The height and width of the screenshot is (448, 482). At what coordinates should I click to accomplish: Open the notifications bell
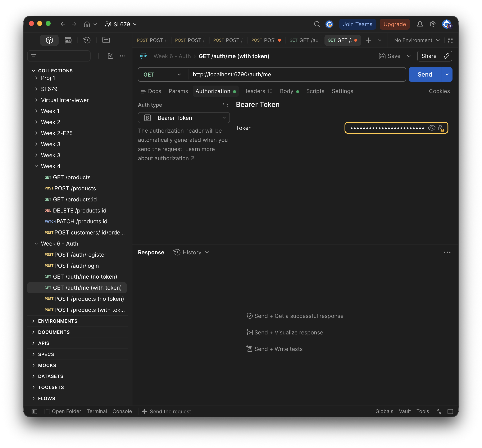tap(420, 24)
